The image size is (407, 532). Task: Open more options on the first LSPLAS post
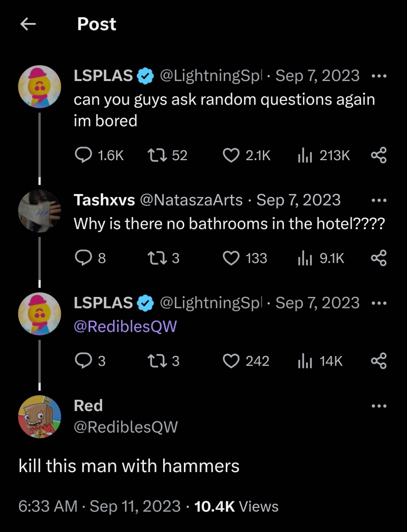(x=379, y=76)
